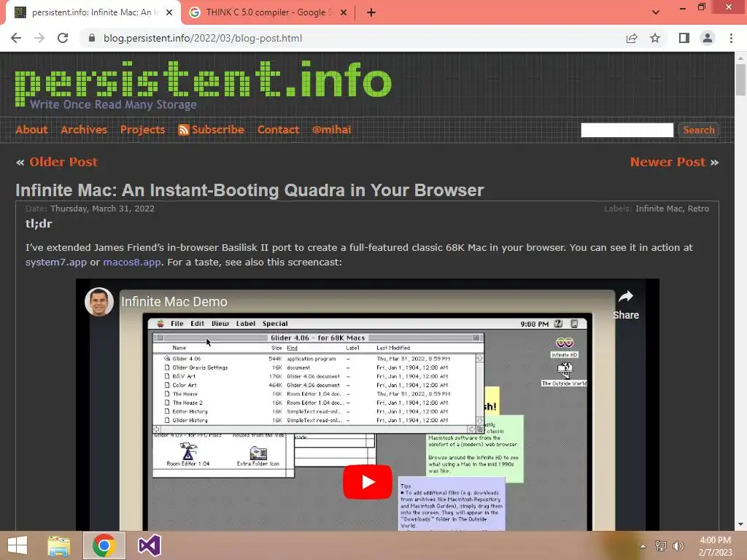Image resolution: width=747 pixels, height=560 pixels.
Task: View site security lock icon
Action: tap(92, 38)
